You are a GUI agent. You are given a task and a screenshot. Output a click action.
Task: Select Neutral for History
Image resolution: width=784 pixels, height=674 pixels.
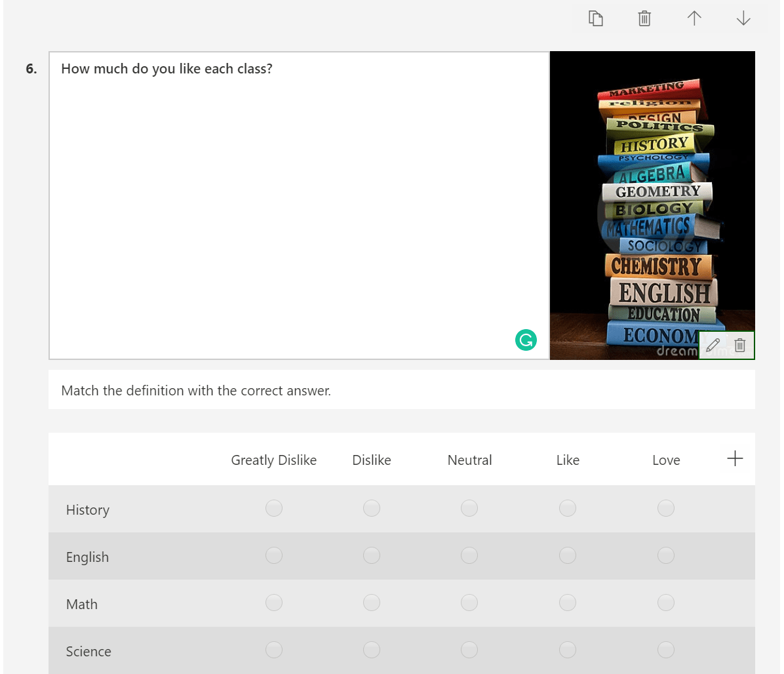point(469,508)
